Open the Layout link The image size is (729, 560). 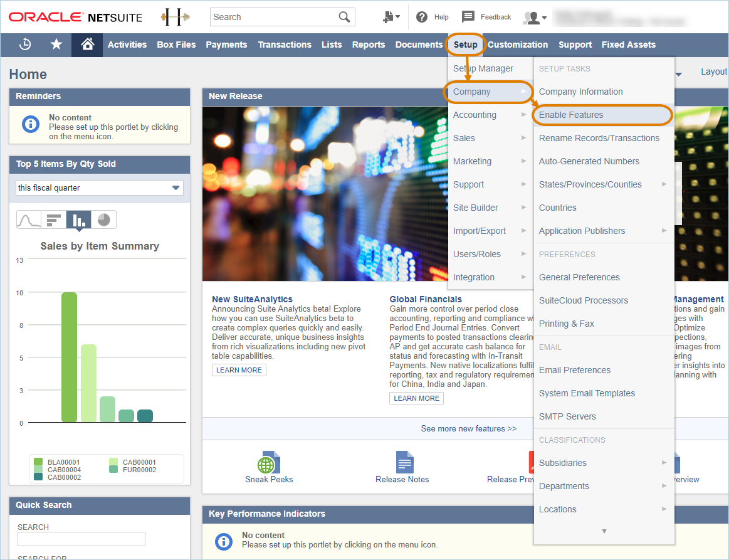tap(714, 71)
